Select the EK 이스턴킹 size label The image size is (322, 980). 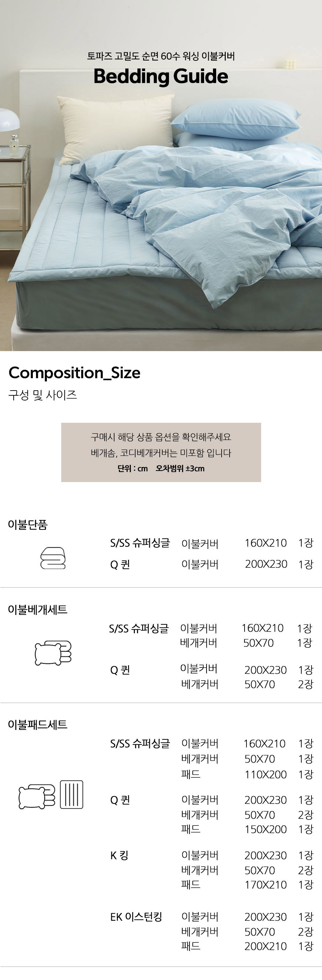(x=136, y=917)
